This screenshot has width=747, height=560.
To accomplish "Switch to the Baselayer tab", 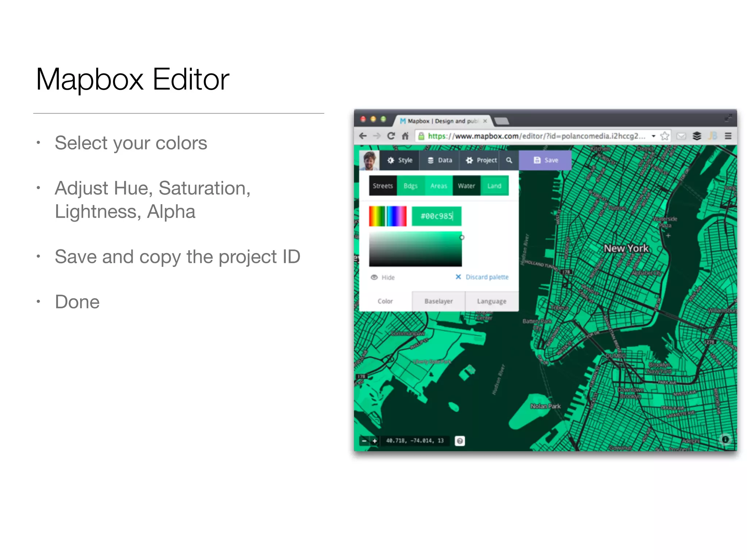I will pyautogui.click(x=439, y=301).
